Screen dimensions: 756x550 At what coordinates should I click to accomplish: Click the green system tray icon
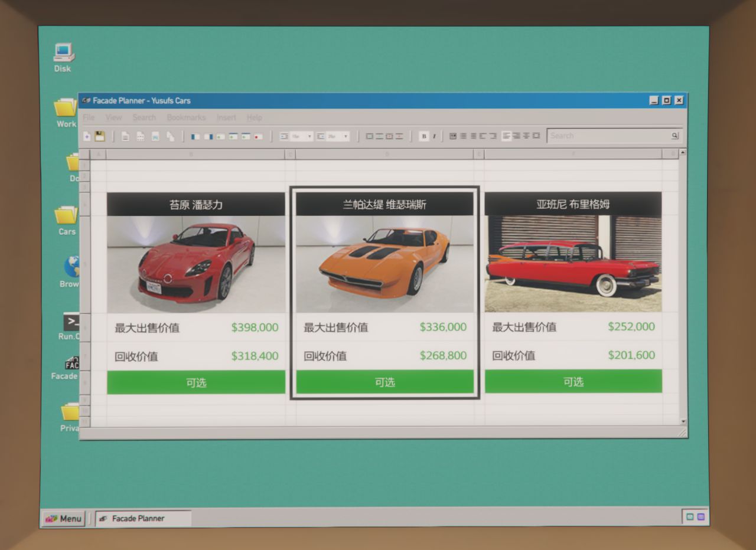click(689, 516)
